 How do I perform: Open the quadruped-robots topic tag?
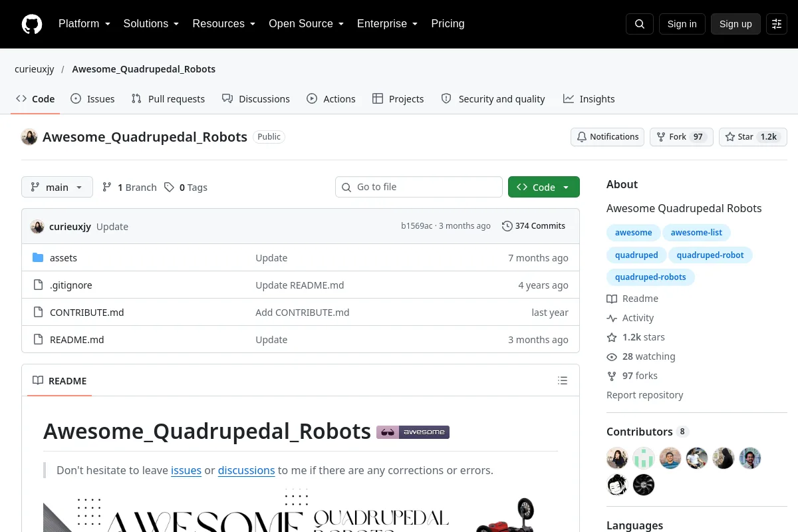[x=650, y=277]
